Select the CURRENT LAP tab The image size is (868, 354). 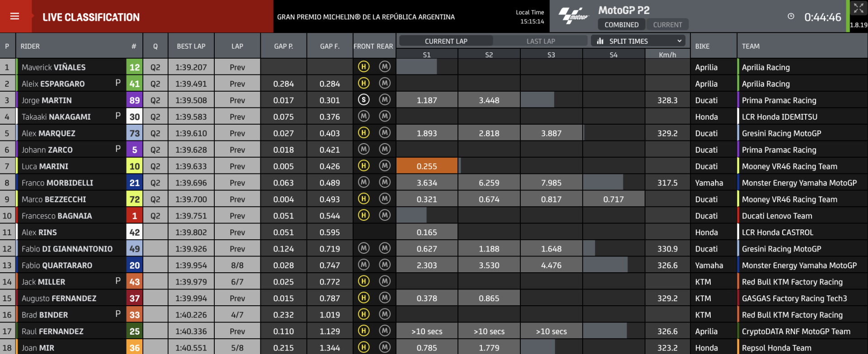[446, 41]
